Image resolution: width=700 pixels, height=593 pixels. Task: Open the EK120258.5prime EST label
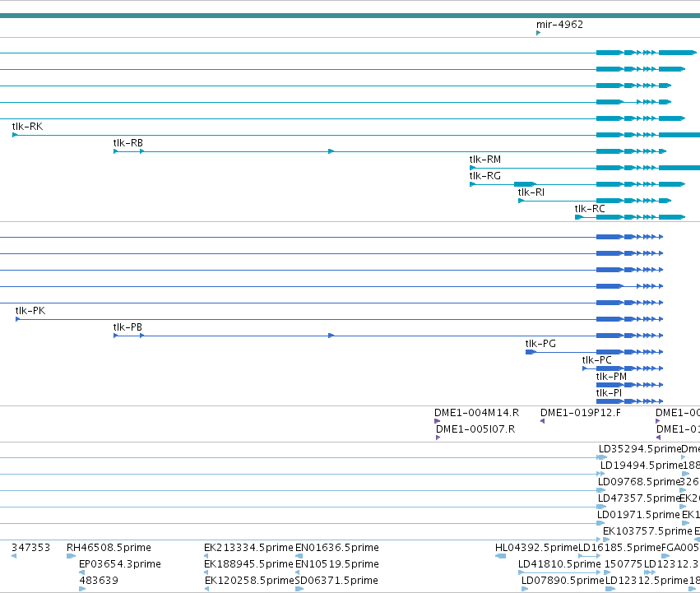[249, 581]
